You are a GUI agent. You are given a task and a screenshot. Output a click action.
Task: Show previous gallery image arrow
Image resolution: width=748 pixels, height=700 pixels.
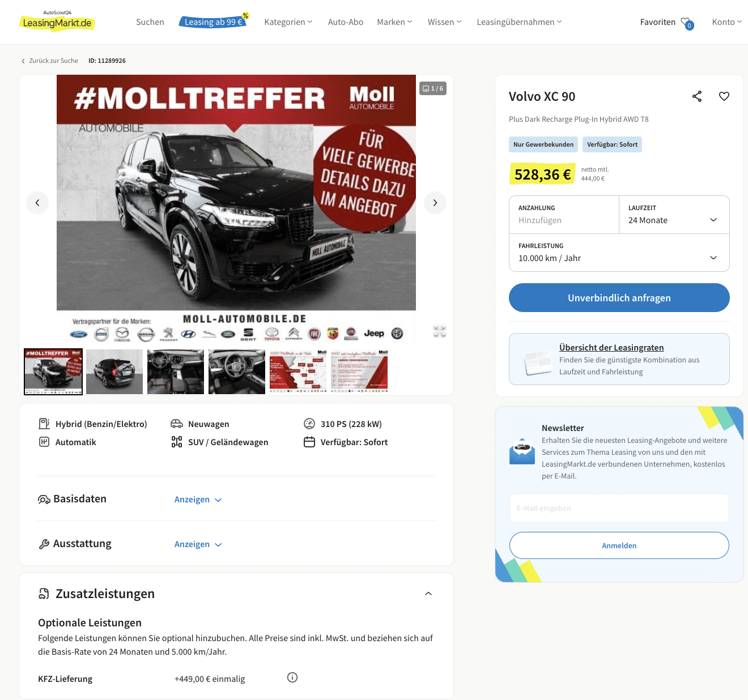tap(37, 203)
